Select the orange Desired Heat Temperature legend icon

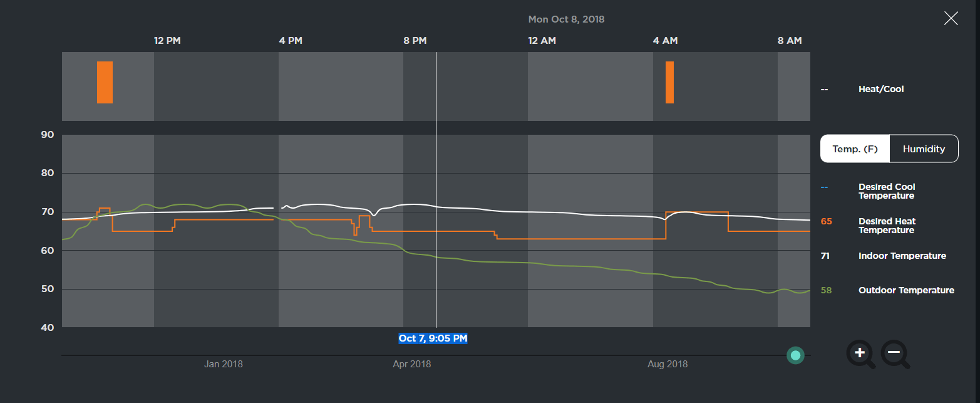[x=825, y=221]
